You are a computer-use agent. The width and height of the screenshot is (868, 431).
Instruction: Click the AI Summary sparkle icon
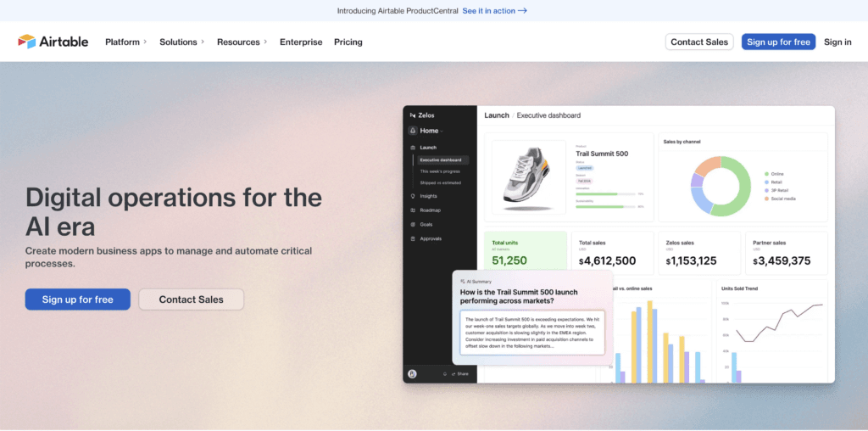point(463,282)
